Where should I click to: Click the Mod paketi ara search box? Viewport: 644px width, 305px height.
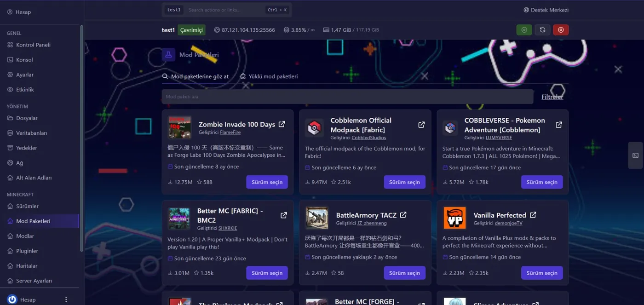(x=347, y=97)
